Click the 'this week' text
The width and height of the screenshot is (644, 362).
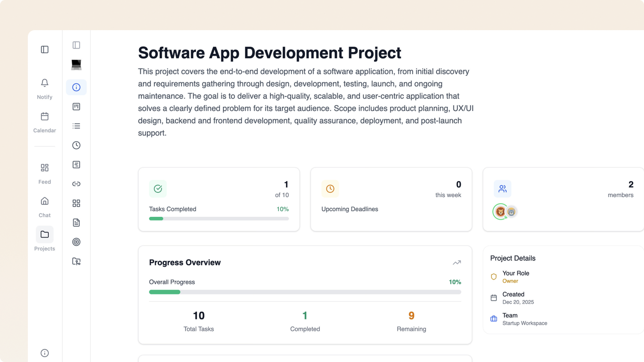coord(448,195)
